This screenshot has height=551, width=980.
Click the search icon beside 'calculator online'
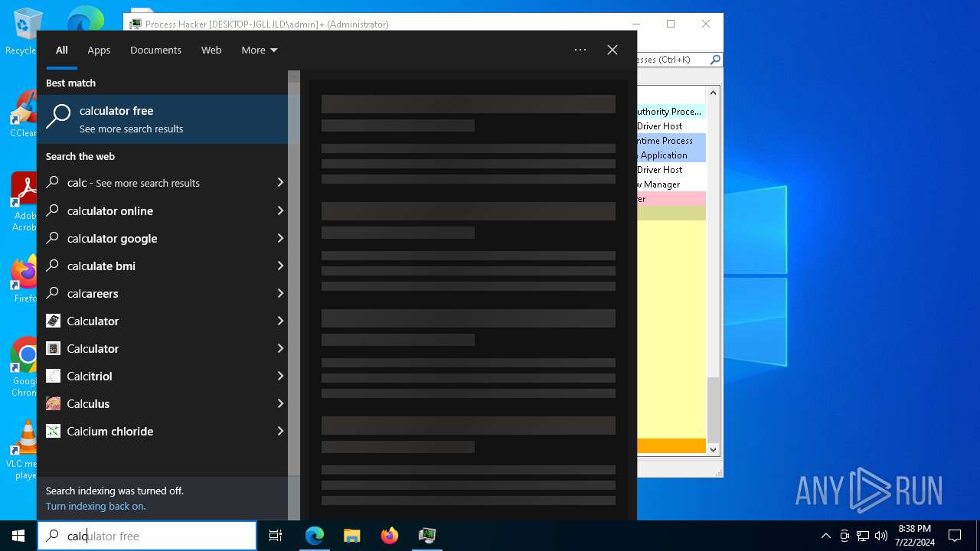click(53, 210)
